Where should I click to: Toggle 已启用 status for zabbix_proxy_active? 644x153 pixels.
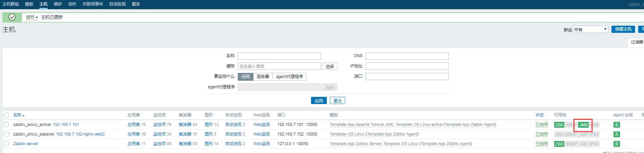point(542,125)
